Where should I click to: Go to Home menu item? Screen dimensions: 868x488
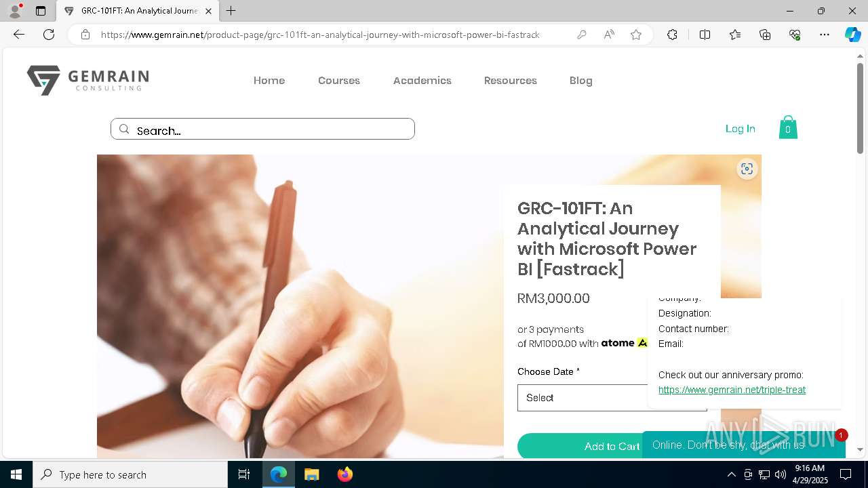(269, 81)
